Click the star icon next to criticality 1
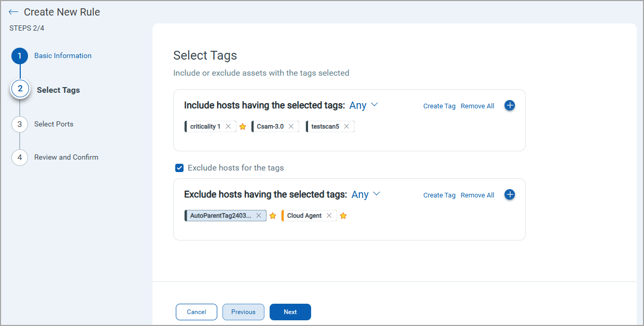 243,126
